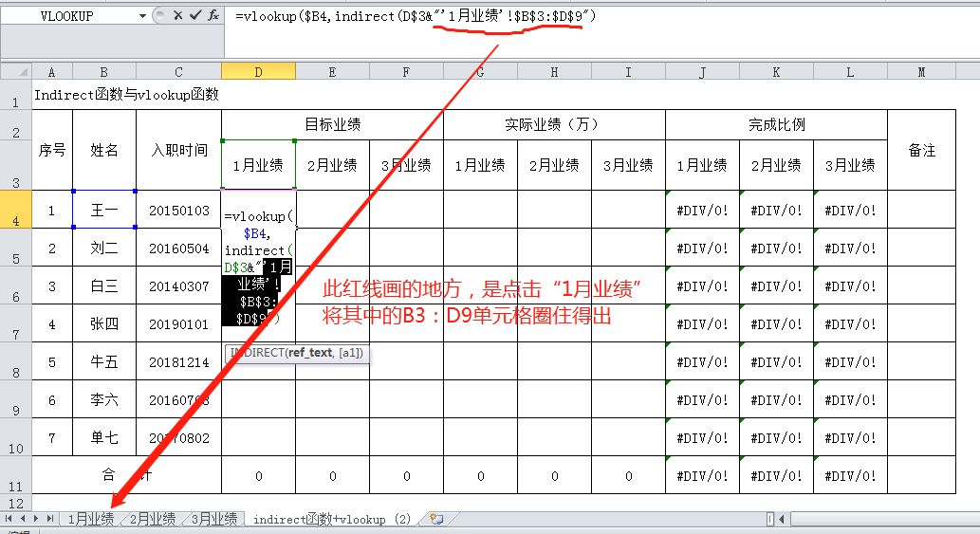Switch to the 1月业绩 sheet tab
980x534 pixels.
coord(91,519)
